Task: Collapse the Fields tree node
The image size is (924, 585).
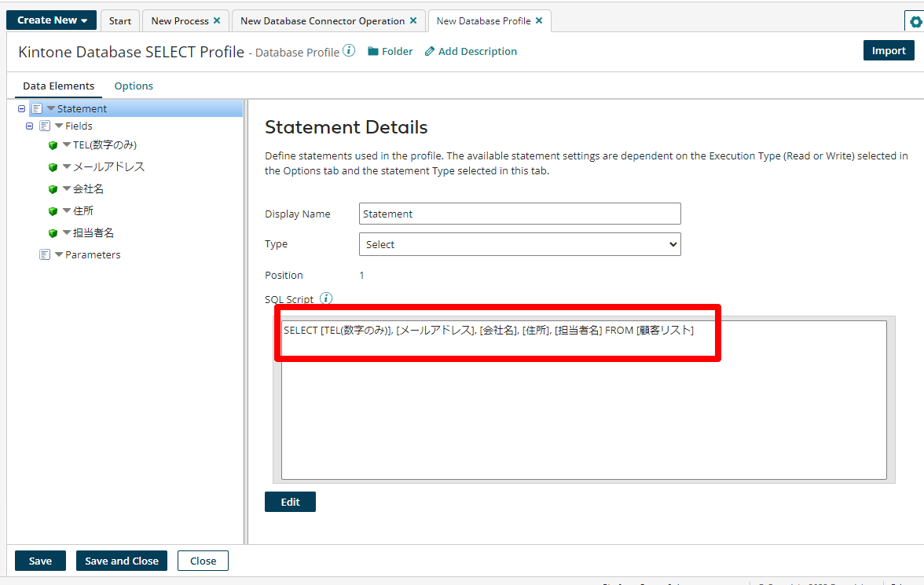Action: pyautogui.click(x=30, y=126)
